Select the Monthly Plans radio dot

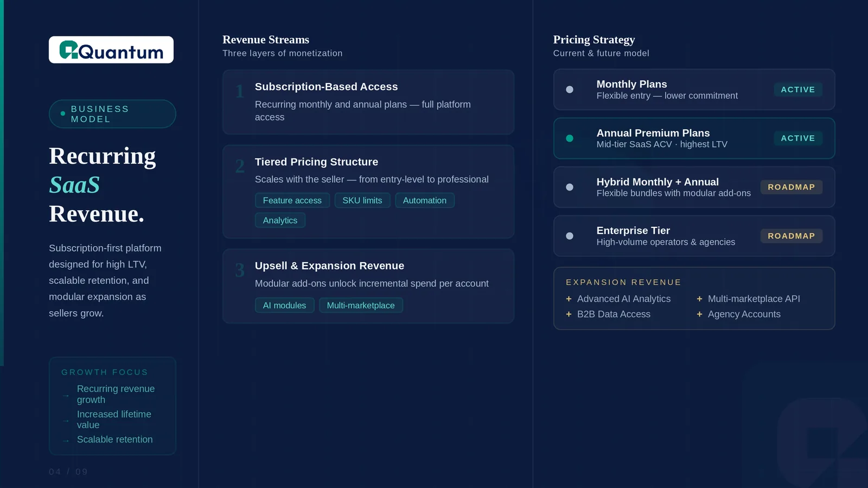pos(570,90)
